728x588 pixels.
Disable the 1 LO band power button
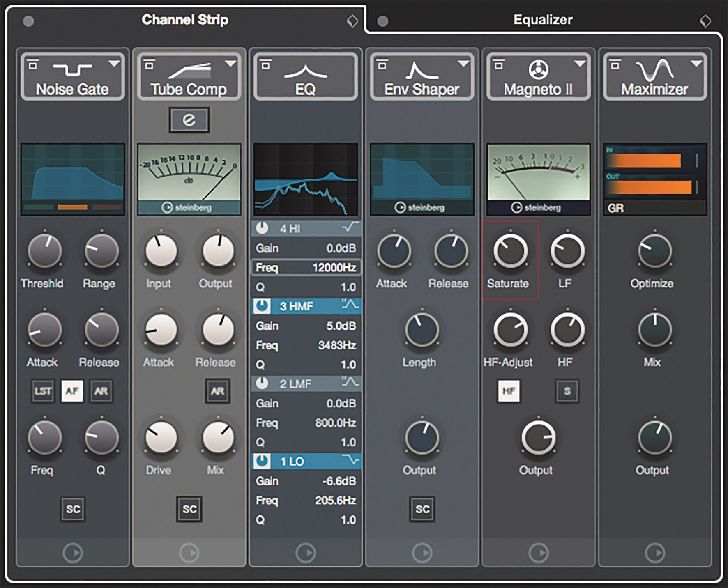262,461
